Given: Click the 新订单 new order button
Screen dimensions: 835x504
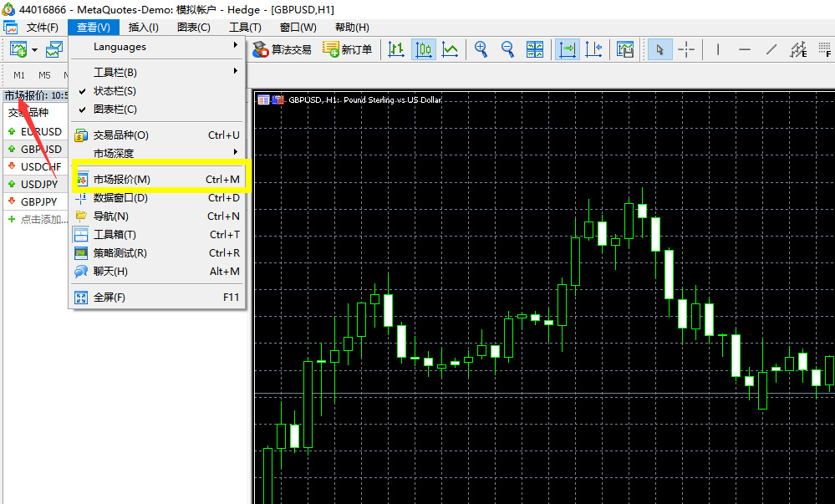Looking at the screenshot, I should (348, 49).
